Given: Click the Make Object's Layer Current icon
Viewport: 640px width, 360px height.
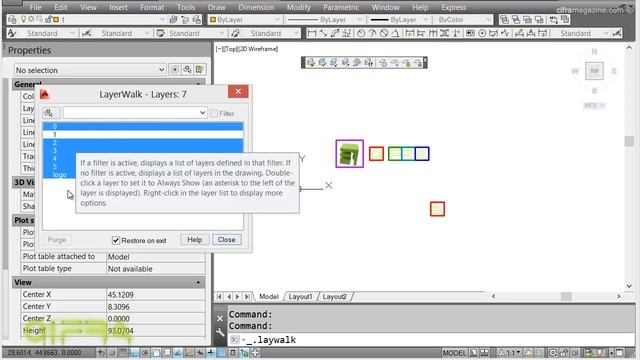Looking at the screenshot, I should tap(173, 20).
